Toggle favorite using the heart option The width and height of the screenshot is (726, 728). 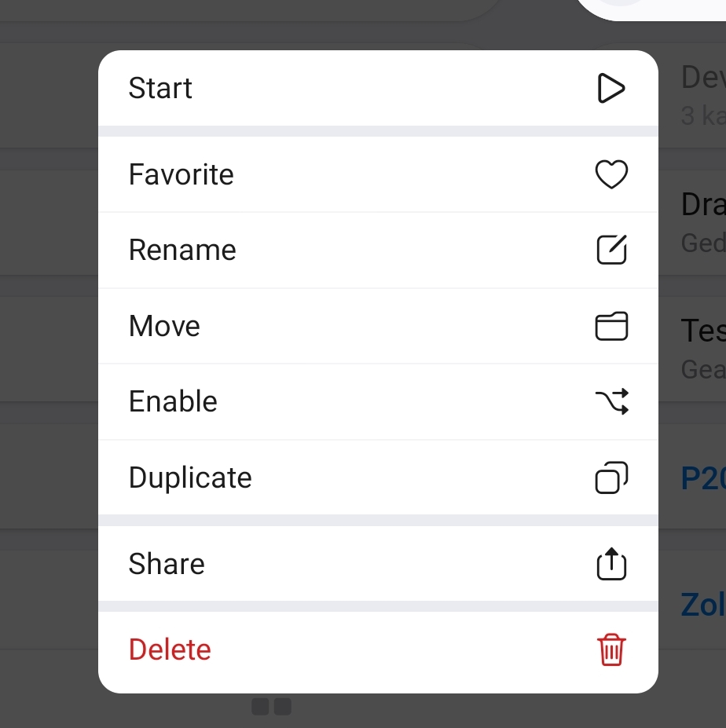[x=181, y=174]
